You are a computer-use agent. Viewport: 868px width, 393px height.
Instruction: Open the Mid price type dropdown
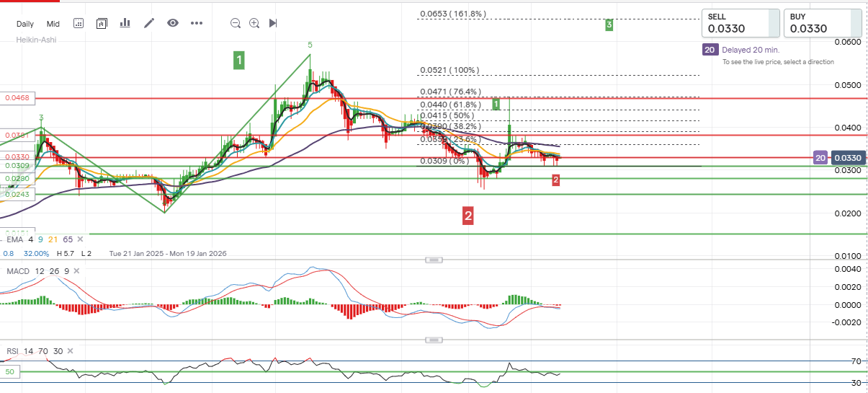coord(53,24)
